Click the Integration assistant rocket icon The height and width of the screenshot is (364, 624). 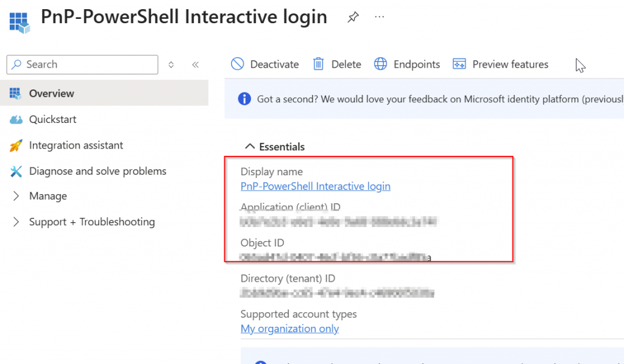pos(16,145)
